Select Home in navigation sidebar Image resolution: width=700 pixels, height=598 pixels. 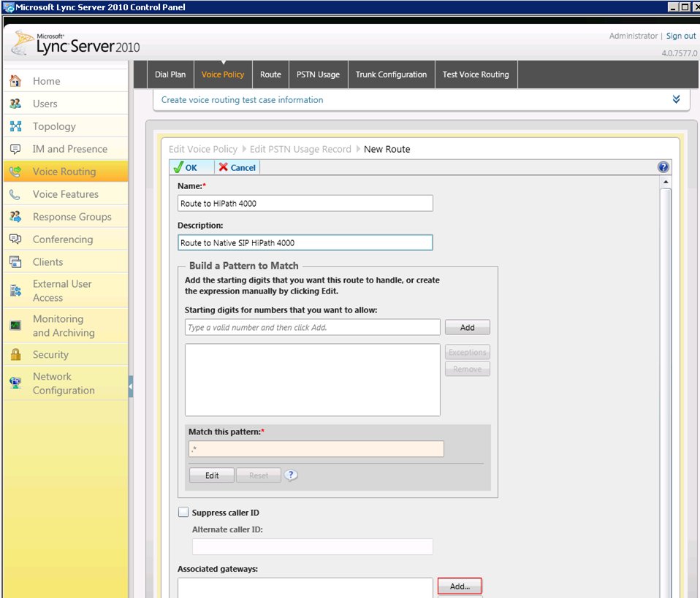pos(66,81)
